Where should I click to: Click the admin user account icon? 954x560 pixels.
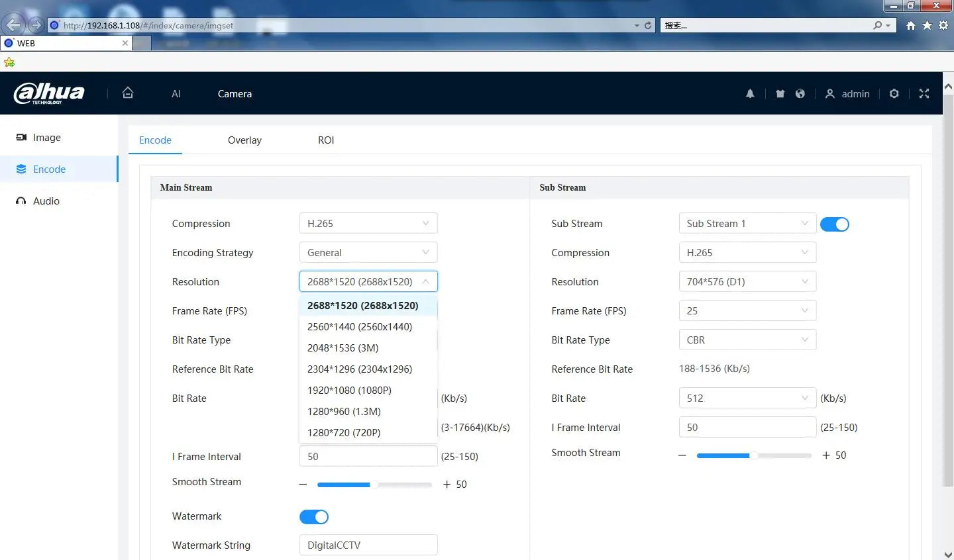(829, 94)
